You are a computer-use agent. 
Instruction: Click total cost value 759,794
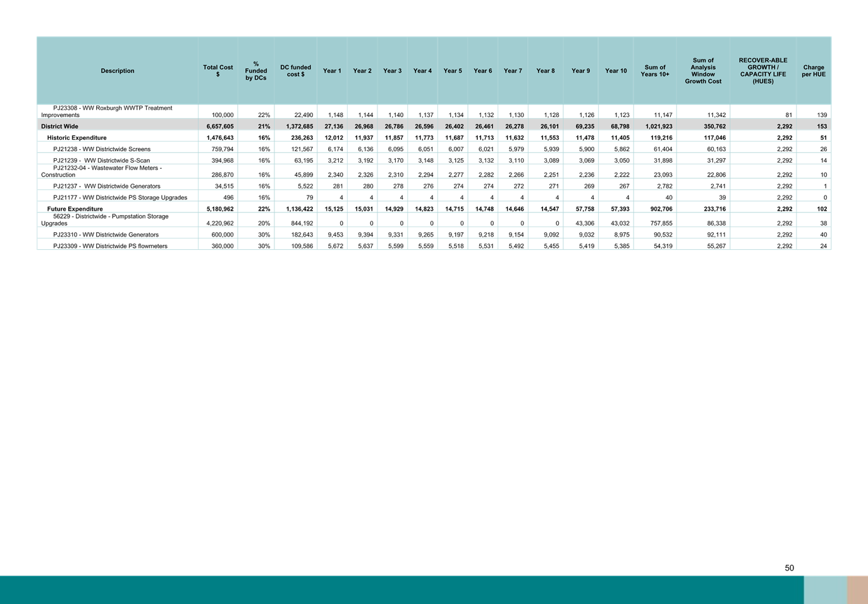pos(222,149)
